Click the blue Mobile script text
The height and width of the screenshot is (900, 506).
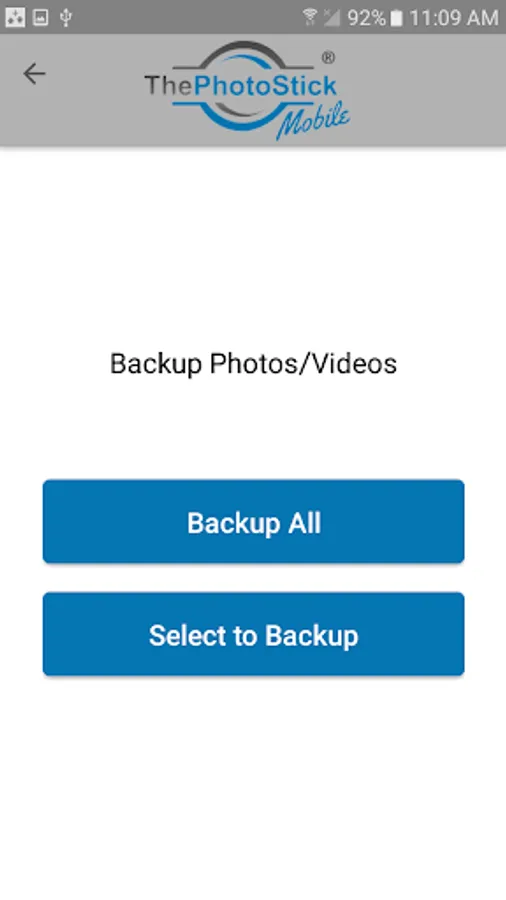[x=313, y=120]
